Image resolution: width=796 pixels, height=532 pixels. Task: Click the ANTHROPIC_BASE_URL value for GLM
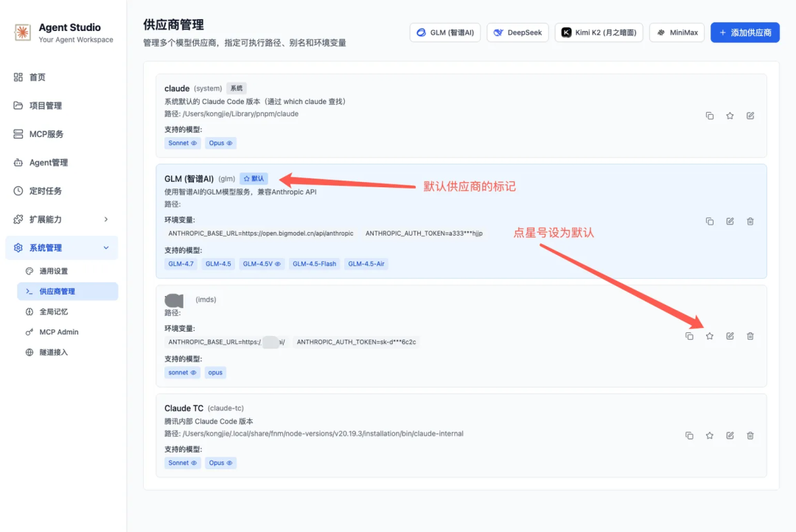(x=261, y=234)
